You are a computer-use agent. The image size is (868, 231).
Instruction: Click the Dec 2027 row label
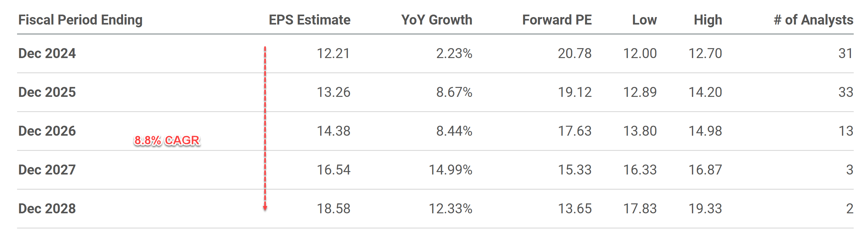pos(47,170)
